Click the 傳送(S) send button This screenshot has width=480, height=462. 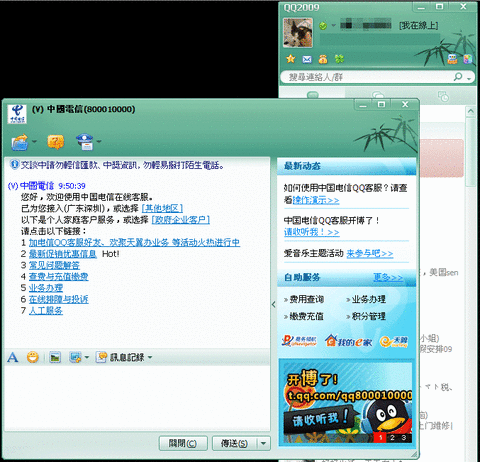coord(234,443)
